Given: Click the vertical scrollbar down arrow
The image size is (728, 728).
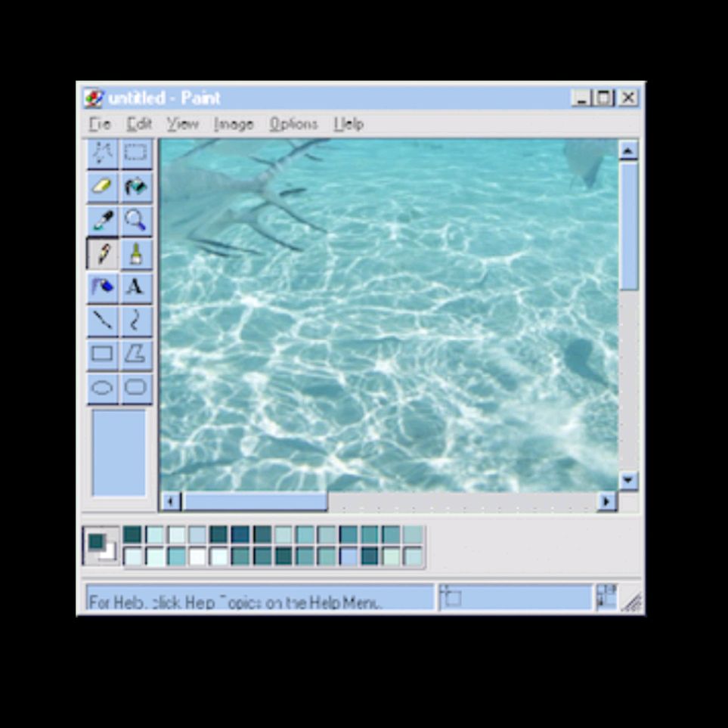Looking at the screenshot, I should [628, 481].
